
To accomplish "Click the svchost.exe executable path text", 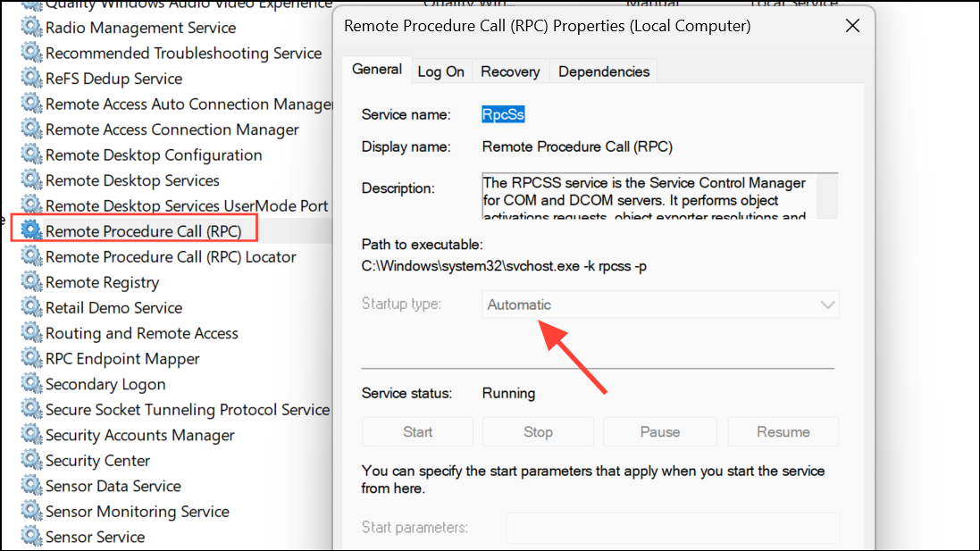I will tap(504, 266).
